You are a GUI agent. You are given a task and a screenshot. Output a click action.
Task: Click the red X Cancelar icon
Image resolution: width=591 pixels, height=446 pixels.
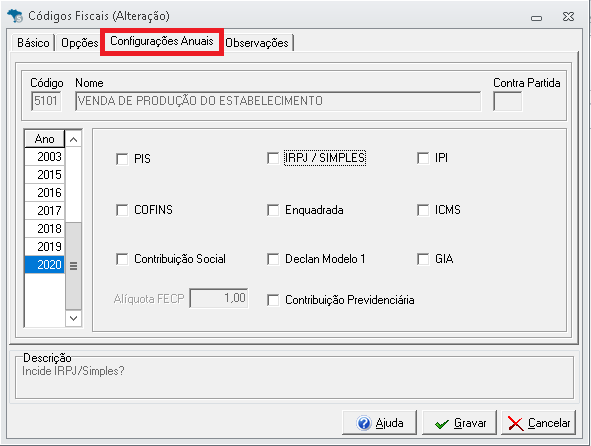[x=515, y=423]
